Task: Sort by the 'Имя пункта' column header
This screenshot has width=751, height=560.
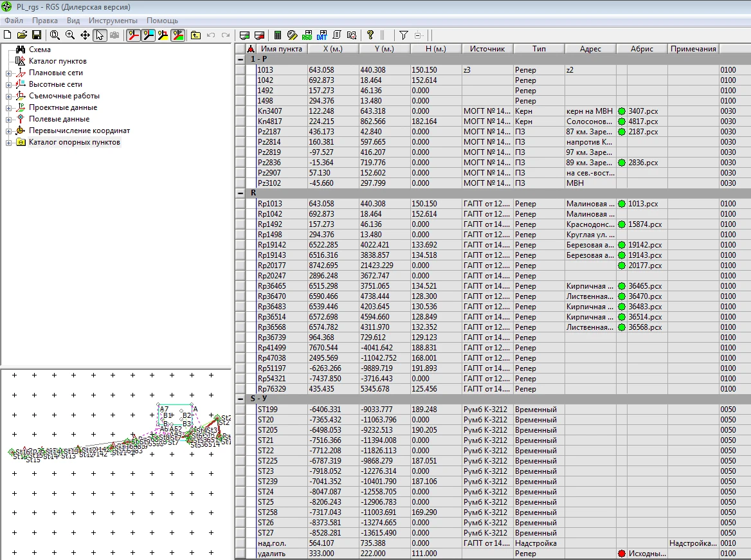Action: (x=281, y=49)
